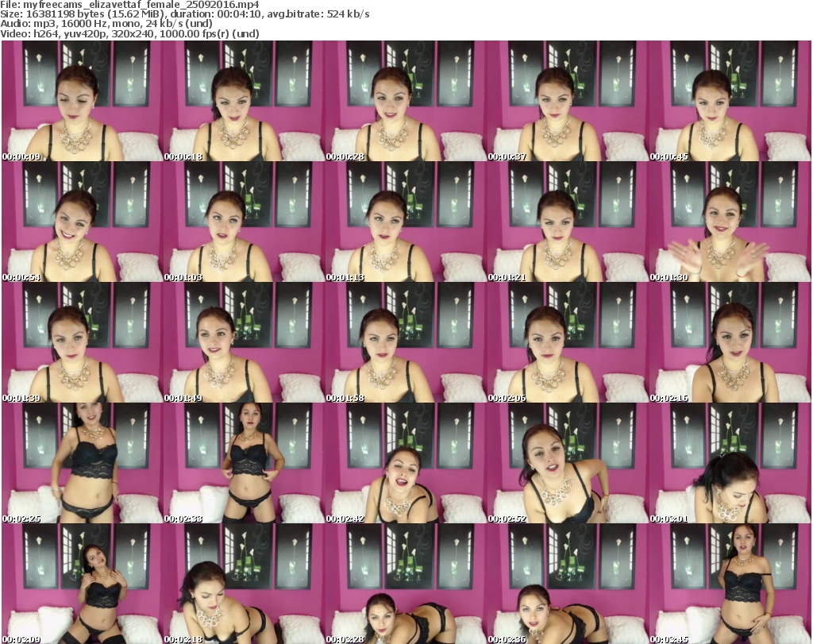This screenshot has width=813, height=644.
Task: Click the frame at timestamp 00:02:16
Action: [730, 342]
